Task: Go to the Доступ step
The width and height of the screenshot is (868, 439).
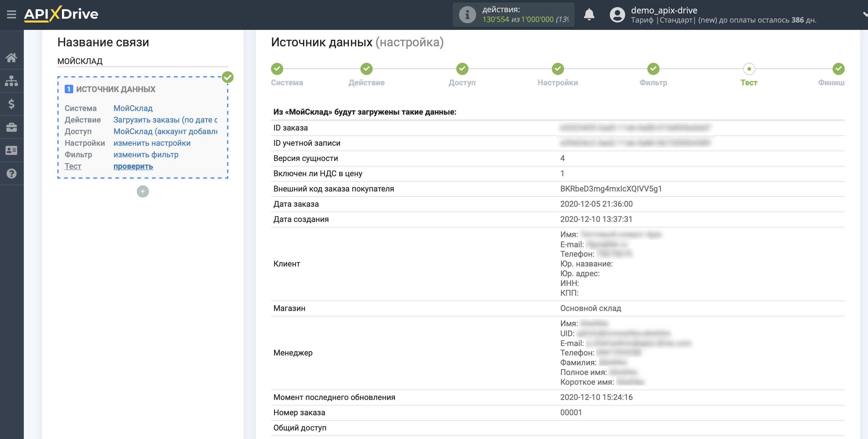Action: point(462,69)
